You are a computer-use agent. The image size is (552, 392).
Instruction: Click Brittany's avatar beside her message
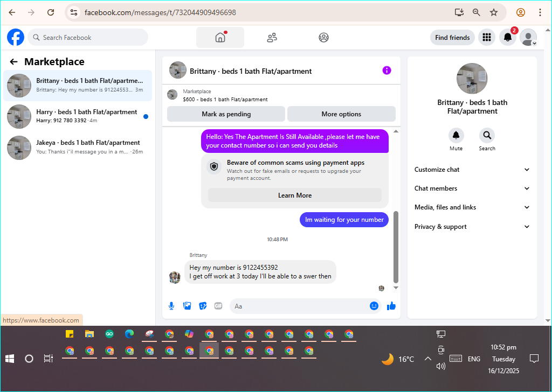click(x=175, y=277)
